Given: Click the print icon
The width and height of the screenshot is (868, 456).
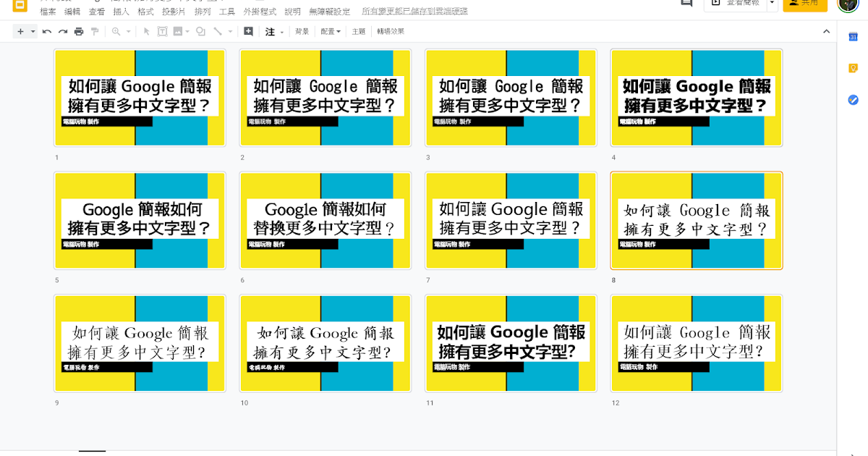Looking at the screenshot, I should pyautogui.click(x=79, y=32).
